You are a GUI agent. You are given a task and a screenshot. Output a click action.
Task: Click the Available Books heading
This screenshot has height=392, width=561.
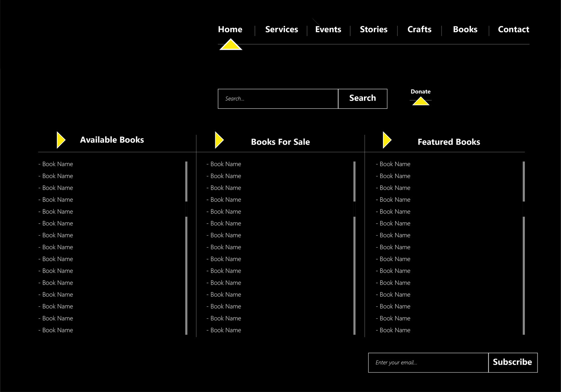click(x=112, y=140)
